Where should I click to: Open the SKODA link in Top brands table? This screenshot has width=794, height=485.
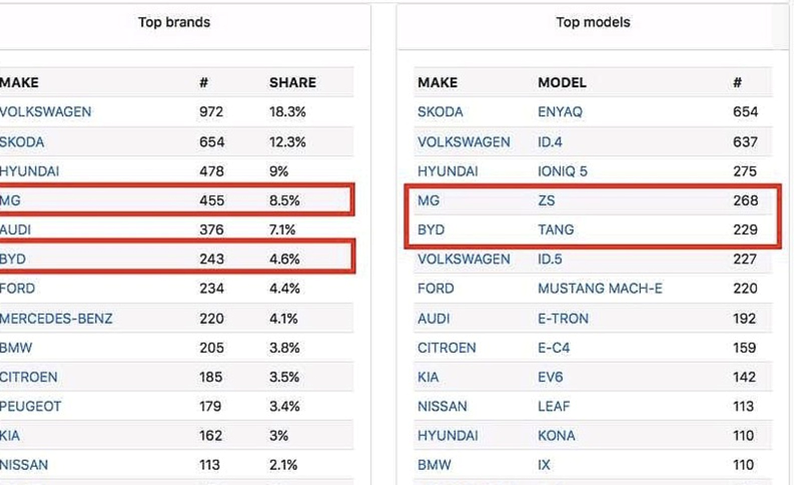23,142
